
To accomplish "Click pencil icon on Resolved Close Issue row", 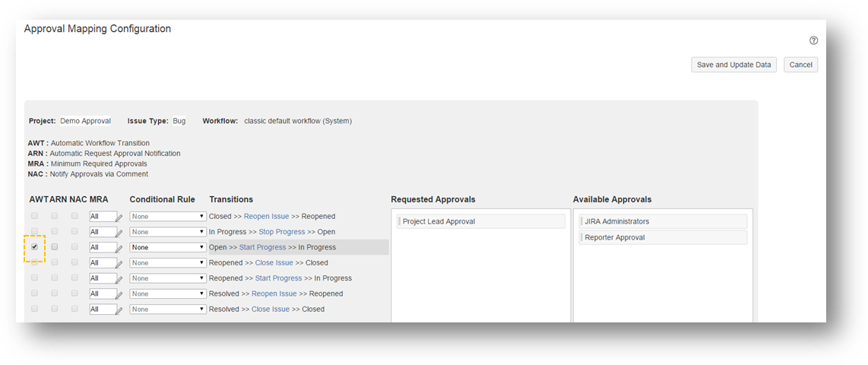I will [x=119, y=310].
